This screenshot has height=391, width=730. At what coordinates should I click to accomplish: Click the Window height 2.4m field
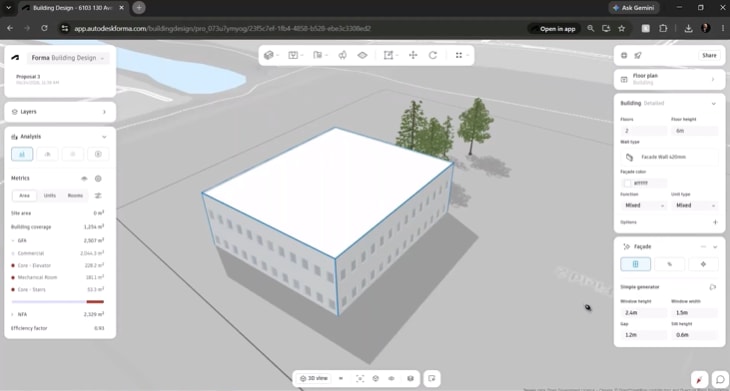click(x=644, y=313)
